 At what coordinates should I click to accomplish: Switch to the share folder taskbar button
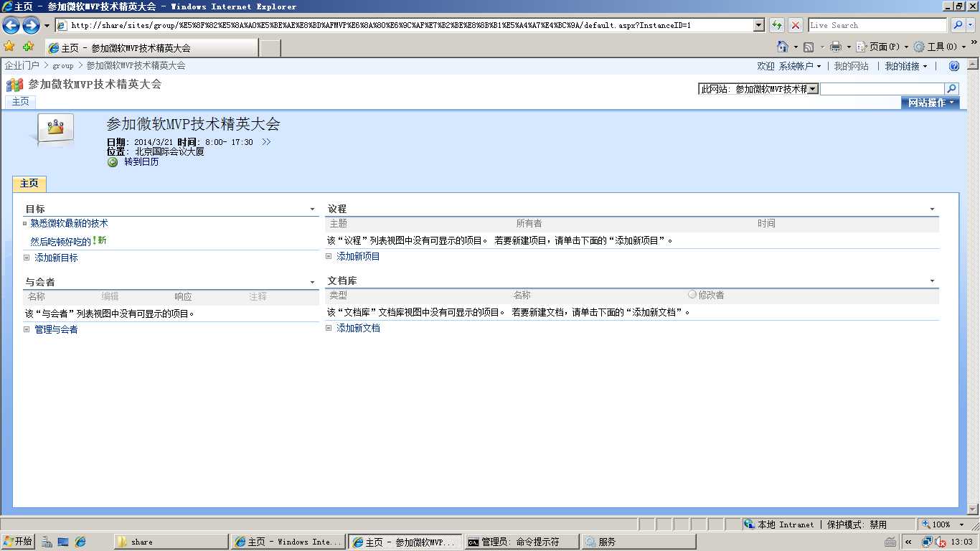pyautogui.click(x=170, y=542)
